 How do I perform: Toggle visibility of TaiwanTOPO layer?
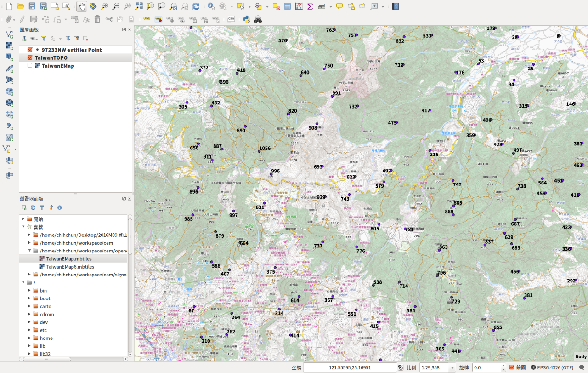tap(30, 58)
